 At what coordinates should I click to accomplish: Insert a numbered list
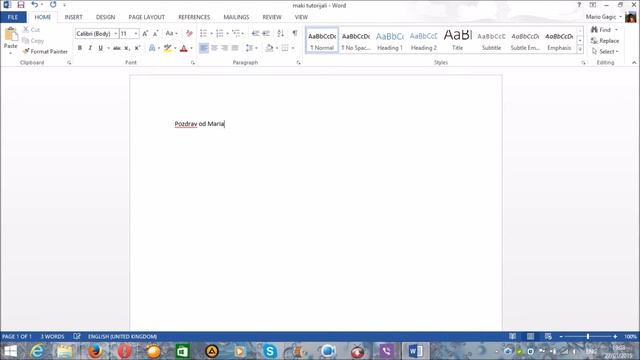(x=220, y=33)
